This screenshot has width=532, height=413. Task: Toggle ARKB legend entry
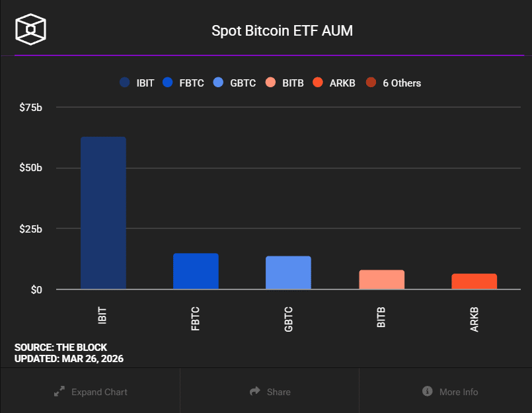coord(334,83)
